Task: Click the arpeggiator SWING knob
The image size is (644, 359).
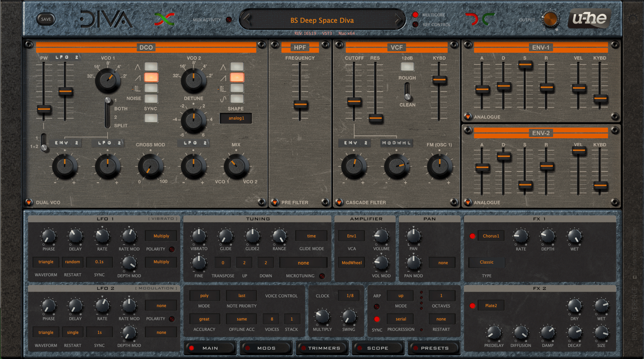Action: click(x=349, y=317)
